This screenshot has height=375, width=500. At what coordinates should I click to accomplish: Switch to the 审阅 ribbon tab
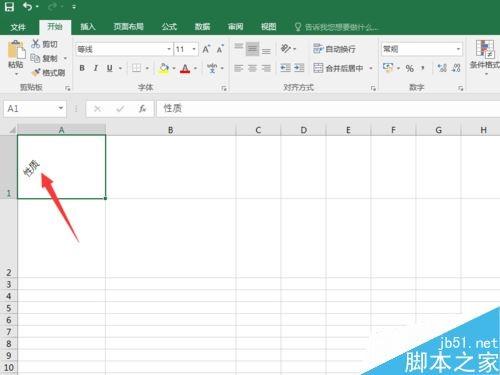pos(235,27)
